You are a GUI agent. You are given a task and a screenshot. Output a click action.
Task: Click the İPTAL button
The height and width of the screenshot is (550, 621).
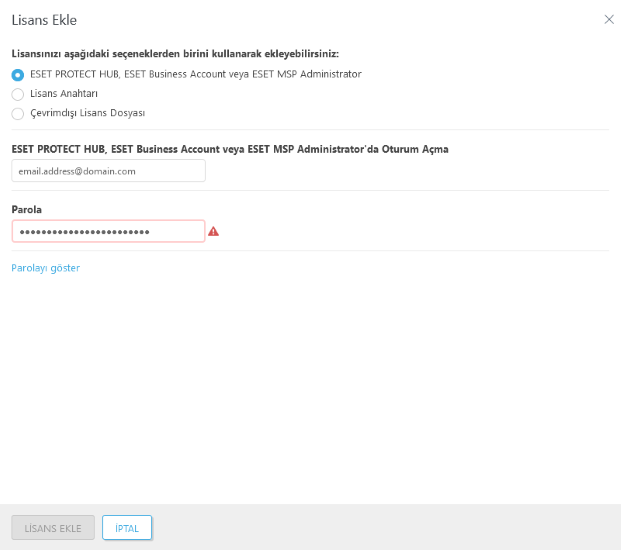pos(127,528)
